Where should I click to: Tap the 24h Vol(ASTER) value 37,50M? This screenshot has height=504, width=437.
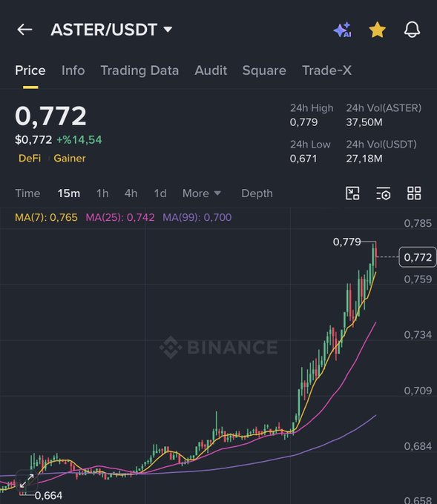(x=364, y=122)
